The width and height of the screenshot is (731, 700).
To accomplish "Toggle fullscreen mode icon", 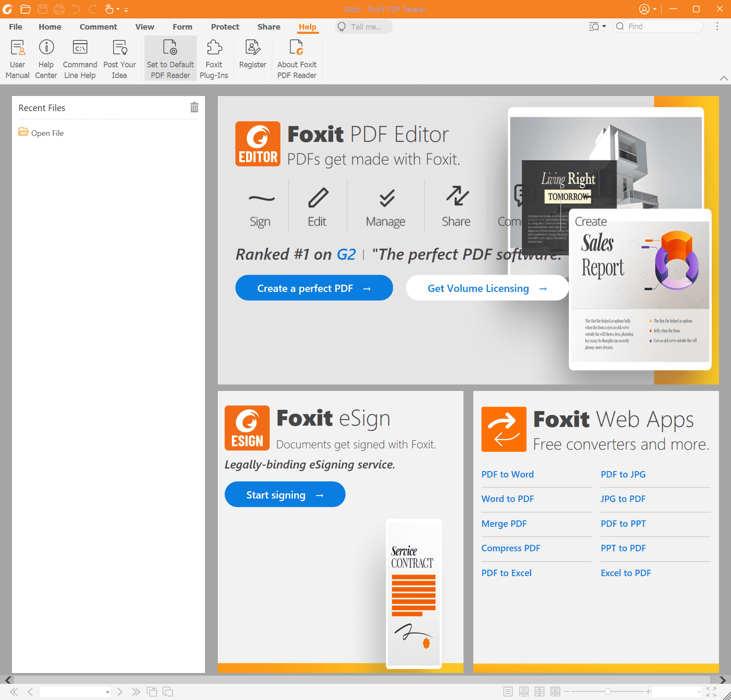I will pos(711,691).
